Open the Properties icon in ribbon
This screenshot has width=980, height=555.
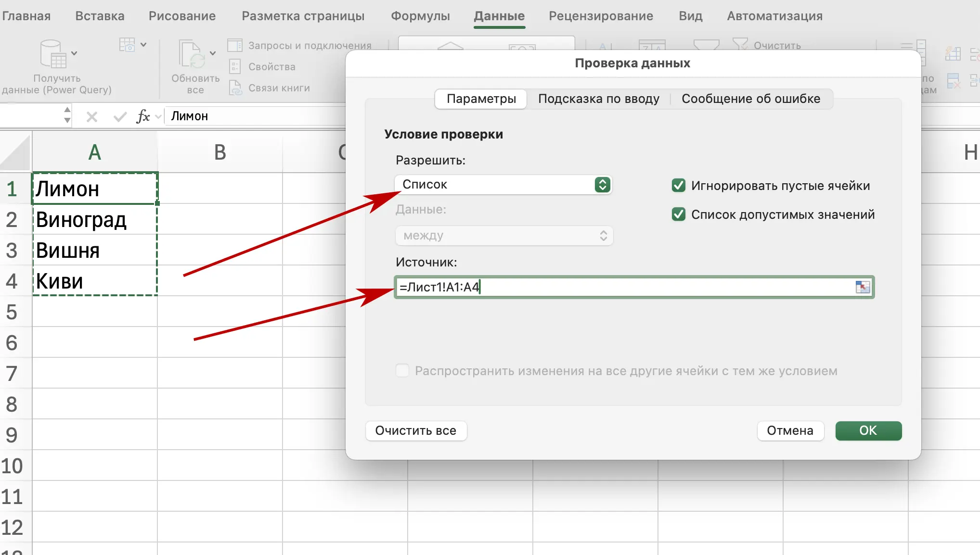pos(235,67)
